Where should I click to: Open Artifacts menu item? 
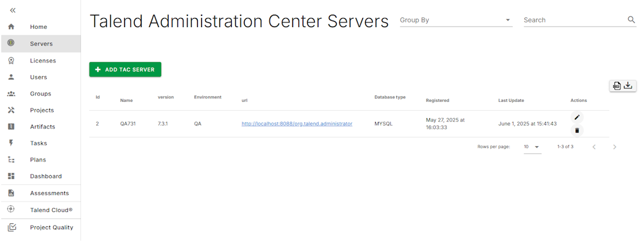point(42,127)
